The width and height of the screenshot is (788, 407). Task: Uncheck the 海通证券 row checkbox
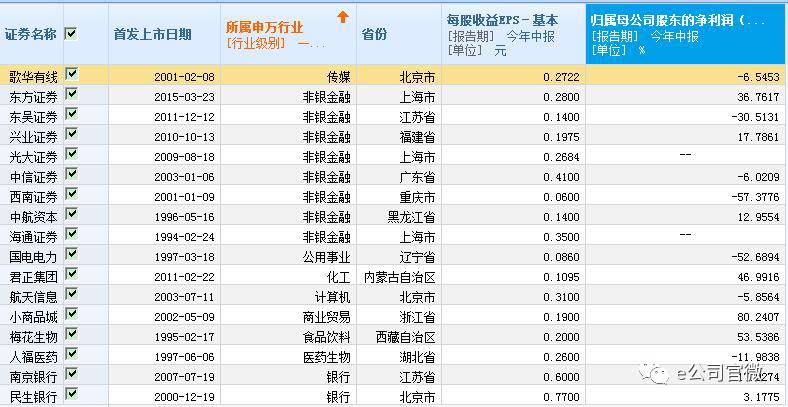coord(71,234)
